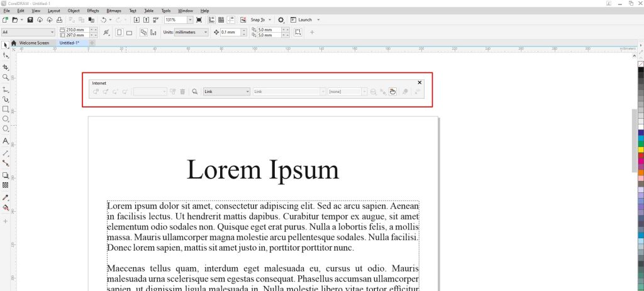This screenshot has width=644, height=291.
Task: Open the Units millimeters dropdown
Action: tap(206, 33)
